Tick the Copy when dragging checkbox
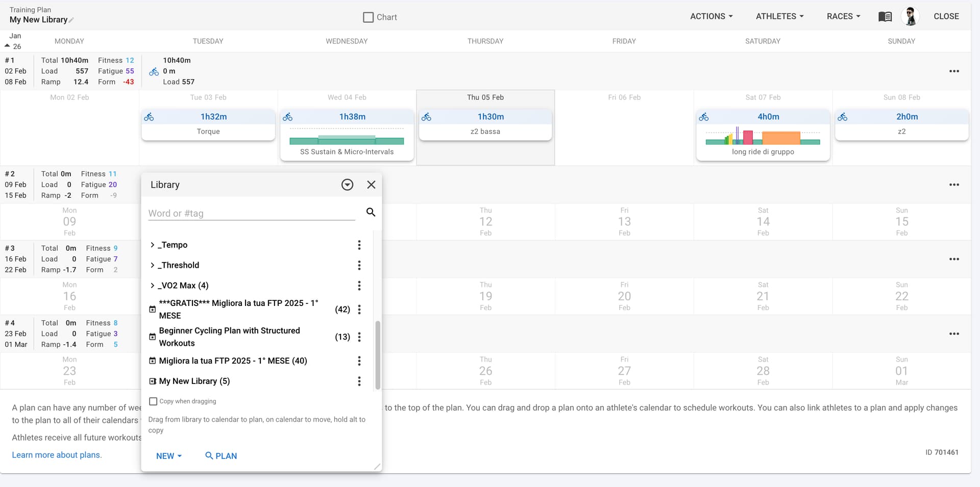This screenshot has height=487, width=980. (153, 401)
